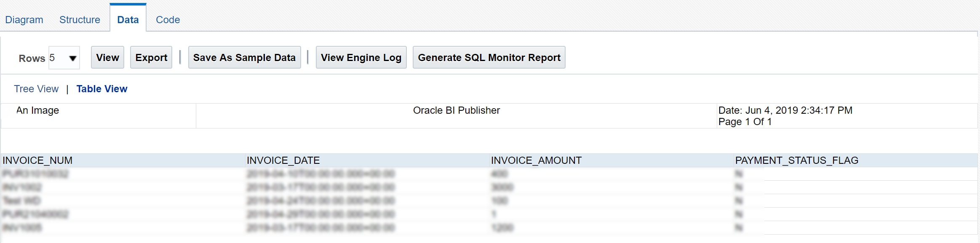Screen dimensions: 980x243
Task: Click the Oracle BI Publisher title text
Action: pos(456,110)
